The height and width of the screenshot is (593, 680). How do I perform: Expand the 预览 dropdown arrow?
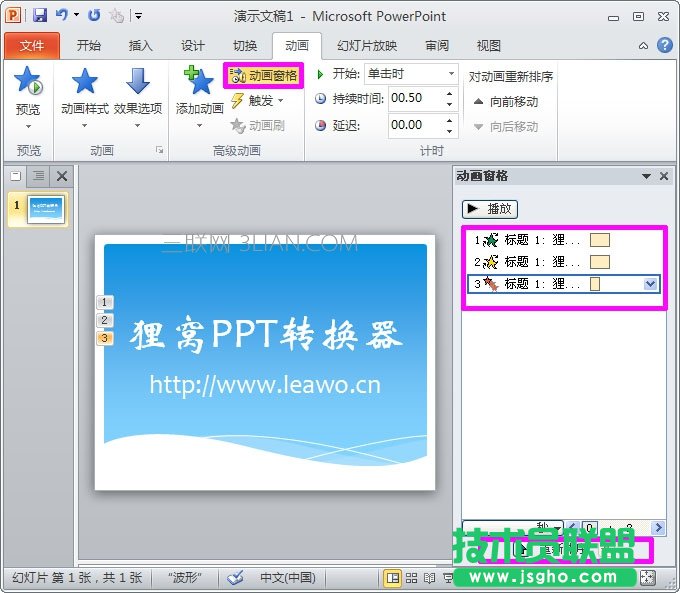click(x=29, y=126)
